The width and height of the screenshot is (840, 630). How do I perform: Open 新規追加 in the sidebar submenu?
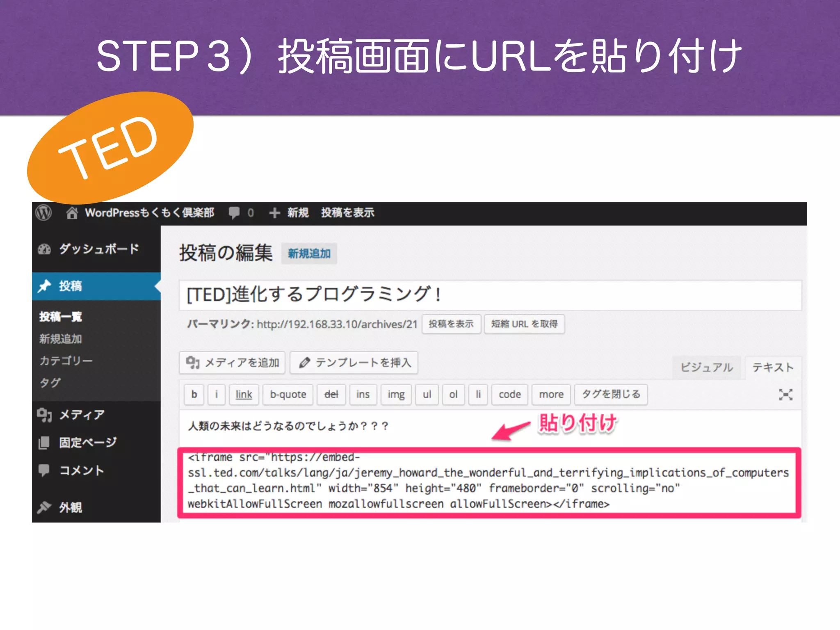pos(61,339)
